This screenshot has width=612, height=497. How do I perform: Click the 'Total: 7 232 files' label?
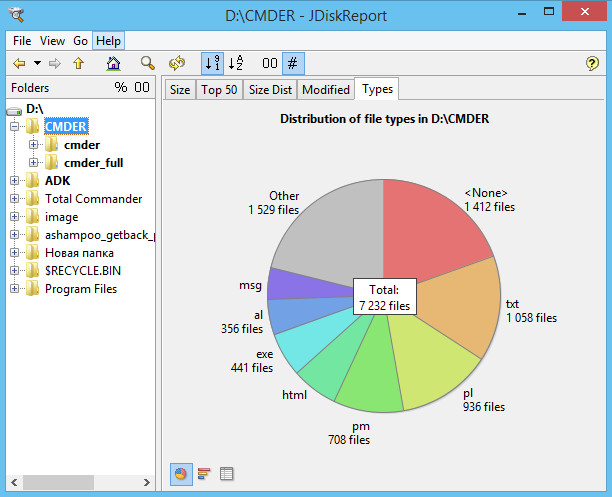coord(384,297)
